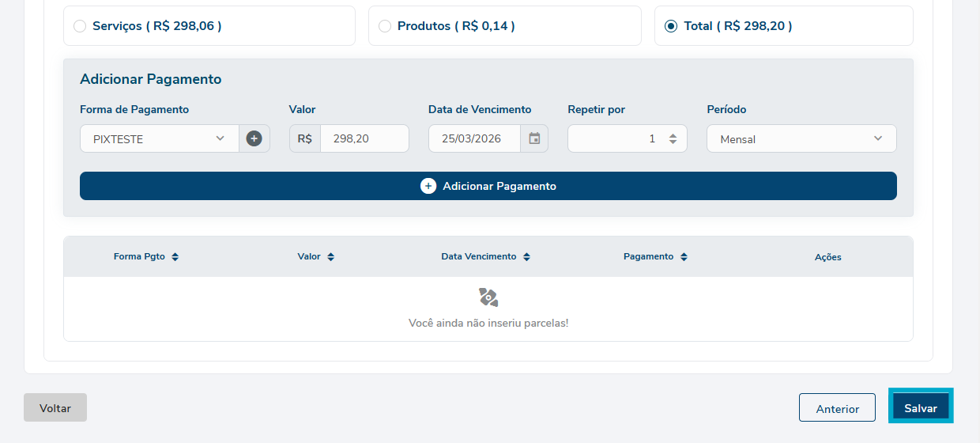Choose the Total (R$ 298,20) radio option

tap(671, 26)
